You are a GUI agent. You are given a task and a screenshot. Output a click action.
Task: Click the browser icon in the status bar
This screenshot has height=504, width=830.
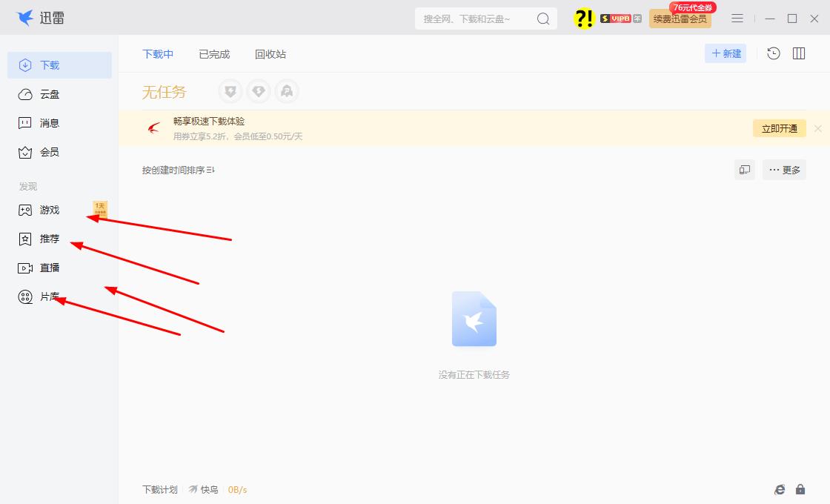[x=779, y=489]
